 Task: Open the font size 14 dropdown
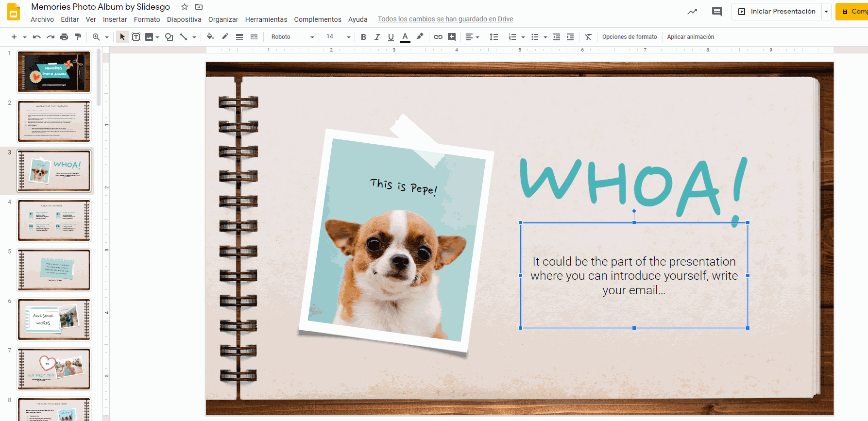[338, 37]
